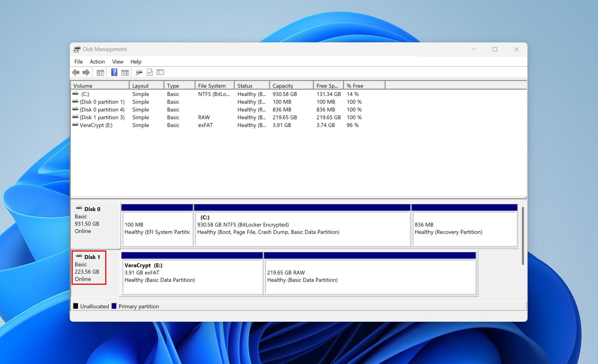The width and height of the screenshot is (598, 364).
Task: Minimize the Disk Management window
Action: pos(474,49)
